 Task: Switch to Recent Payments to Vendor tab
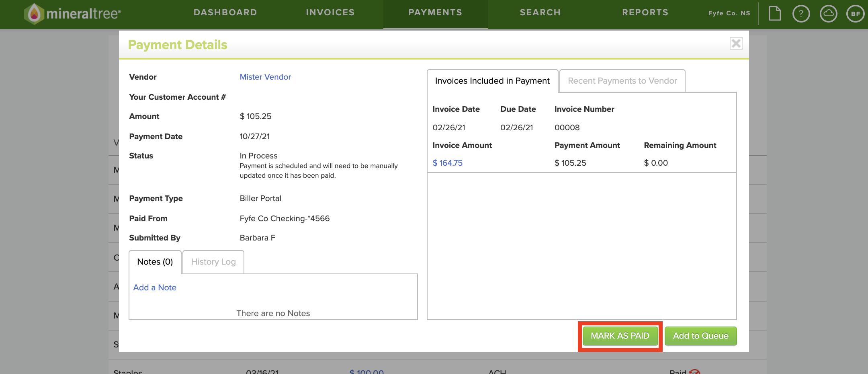(x=622, y=81)
